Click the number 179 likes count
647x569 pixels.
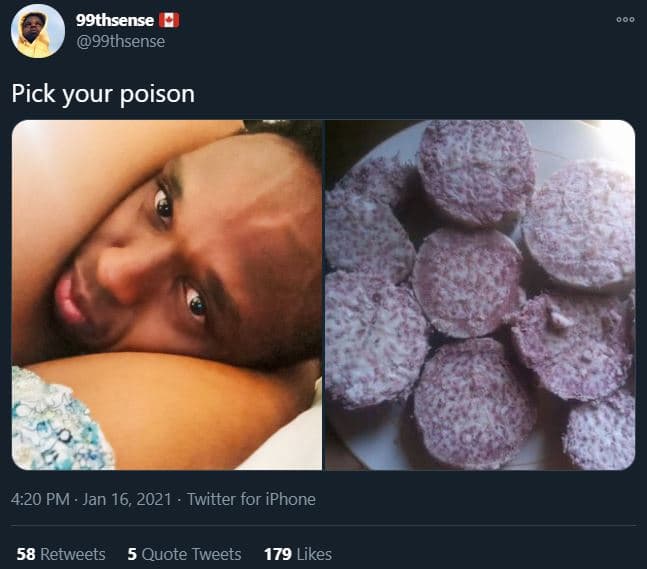pos(277,553)
